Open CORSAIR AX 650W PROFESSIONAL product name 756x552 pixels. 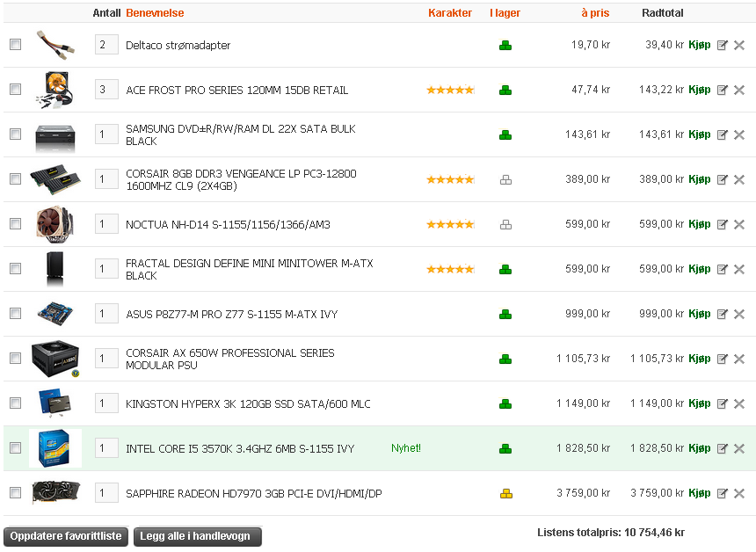tap(230, 360)
